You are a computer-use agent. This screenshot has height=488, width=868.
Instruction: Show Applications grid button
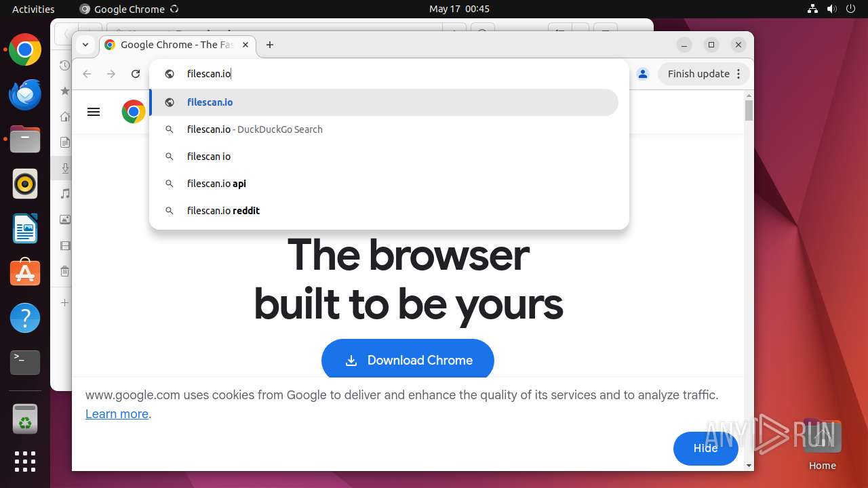click(25, 462)
